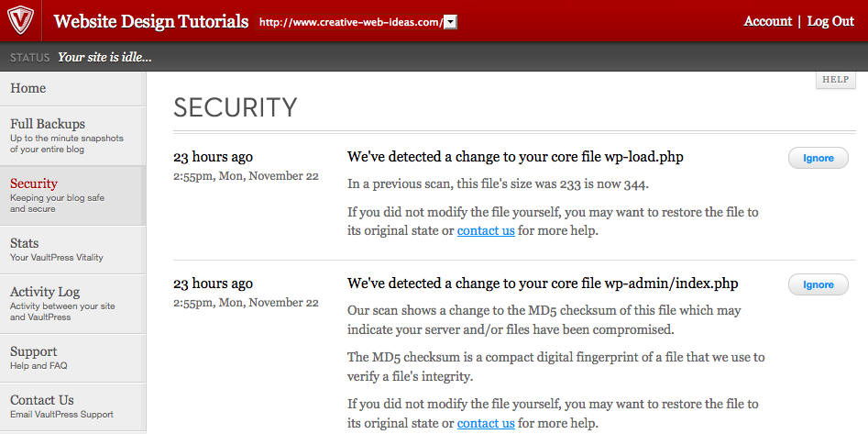Click the 'Your site is idle' status bar
The image size is (868, 434).
coord(104,57)
